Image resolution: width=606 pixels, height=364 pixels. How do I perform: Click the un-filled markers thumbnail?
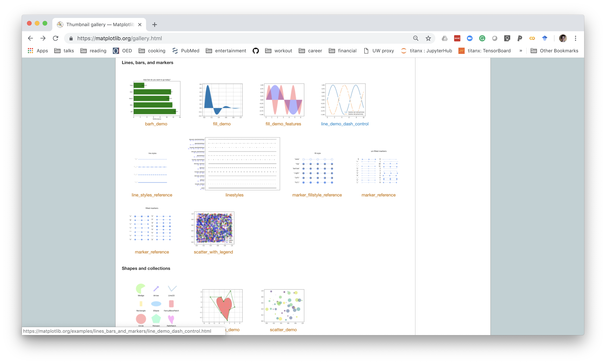[378, 167]
